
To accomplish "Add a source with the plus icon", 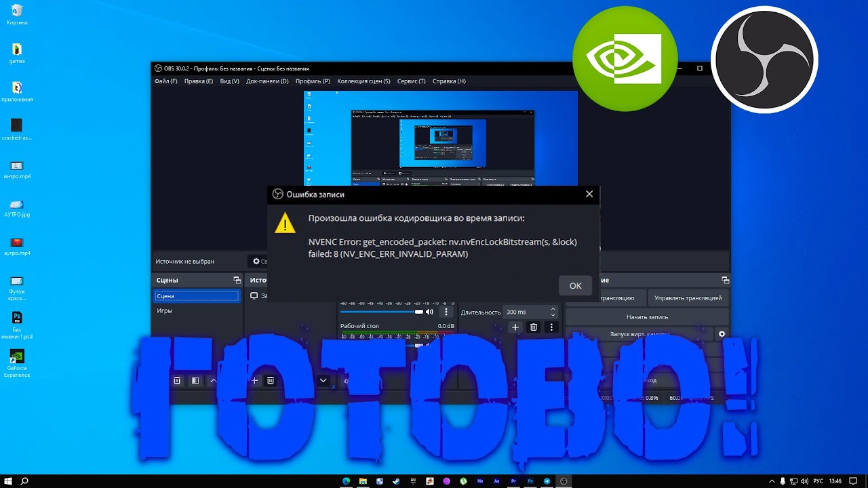I will pos(255,381).
